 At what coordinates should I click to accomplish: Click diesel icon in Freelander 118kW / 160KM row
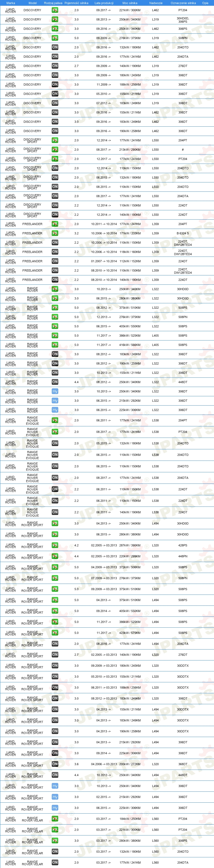[x=55, y=252]
